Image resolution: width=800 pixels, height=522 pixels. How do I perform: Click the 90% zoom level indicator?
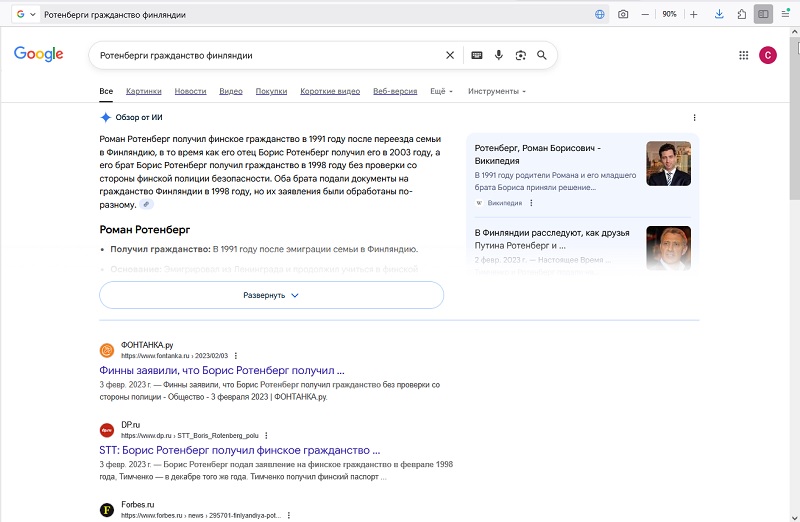coord(669,14)
